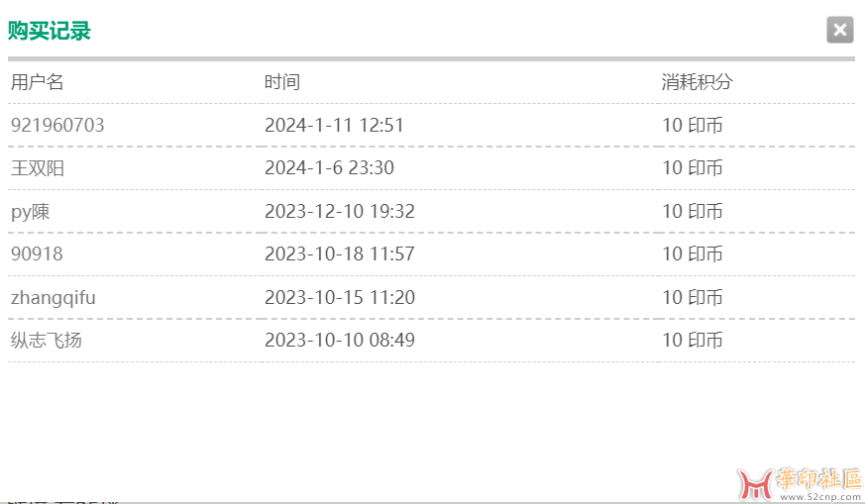Viewport: 865px width, 504px height.
Task: Click the username 王双阳
Action: 38,168
